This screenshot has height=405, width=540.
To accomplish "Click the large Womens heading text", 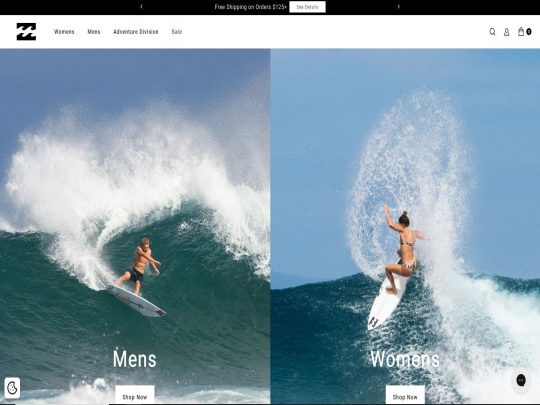I will [x=405, y=359].
